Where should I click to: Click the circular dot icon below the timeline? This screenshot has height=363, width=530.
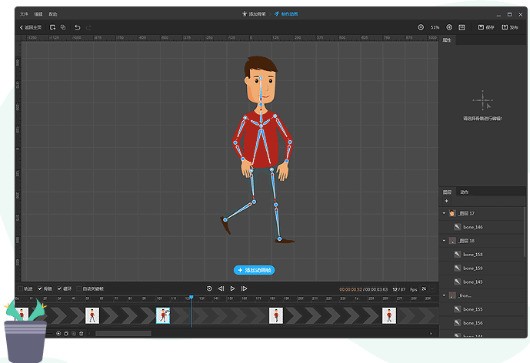pyautogui.click(x=58, y=334)
